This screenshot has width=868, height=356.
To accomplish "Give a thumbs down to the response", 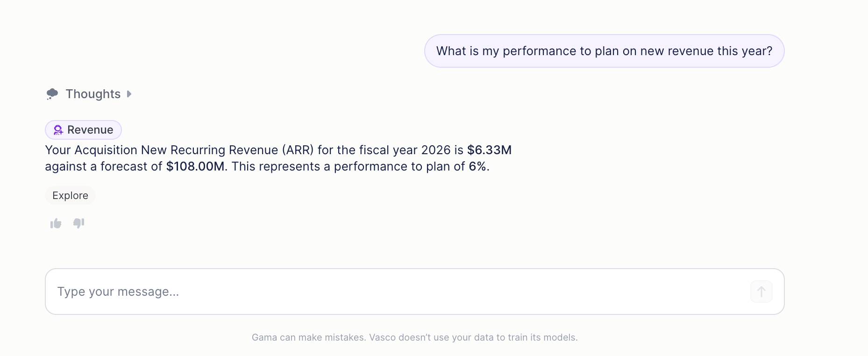I will coord(78,223).
